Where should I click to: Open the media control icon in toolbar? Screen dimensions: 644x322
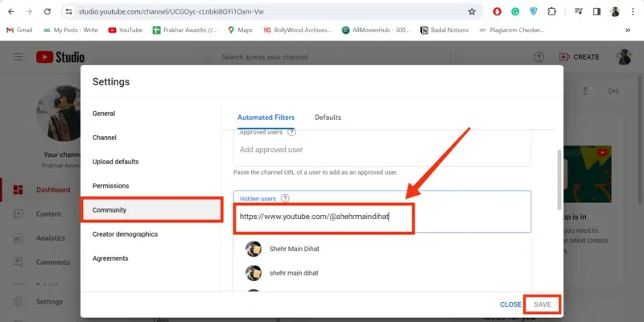coord(578,11)
